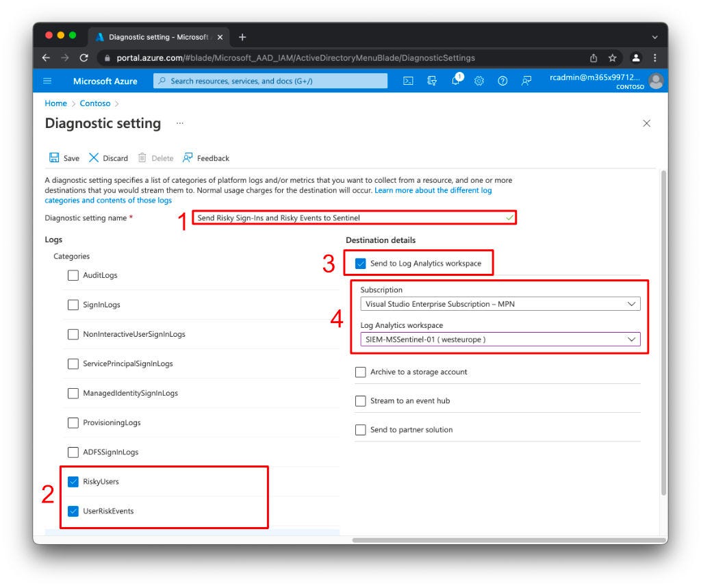Click the site lock icon in address bar
This screenshot has width=701, height=588.
[107, 58]
